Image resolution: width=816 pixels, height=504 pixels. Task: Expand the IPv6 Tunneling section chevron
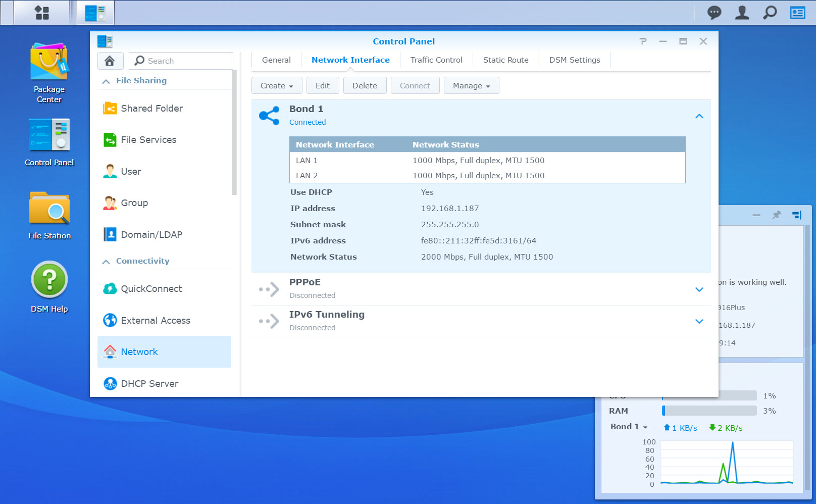[x=699, y=321]
